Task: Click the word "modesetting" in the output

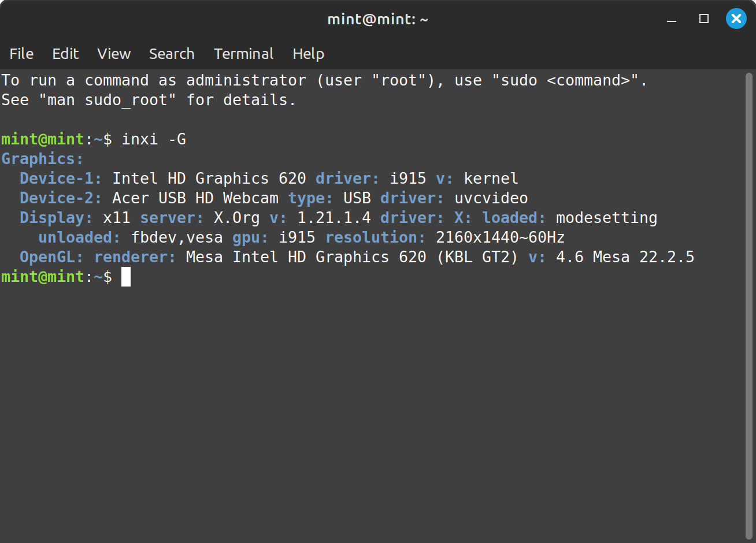Action: click(606, 218)
